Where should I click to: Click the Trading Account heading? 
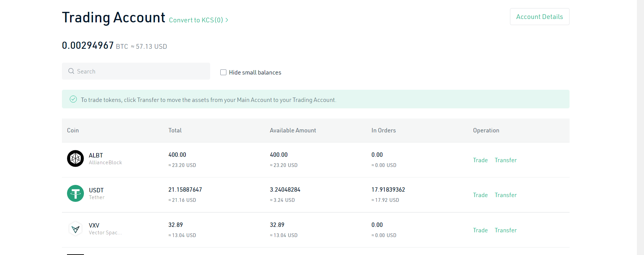(113, 18)
